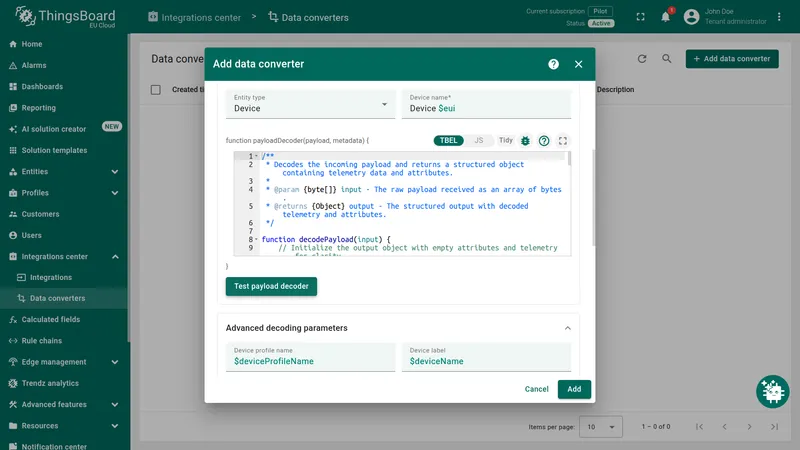Open the top-right more options menu
The image size is (800, 450).
click(779, 17)
